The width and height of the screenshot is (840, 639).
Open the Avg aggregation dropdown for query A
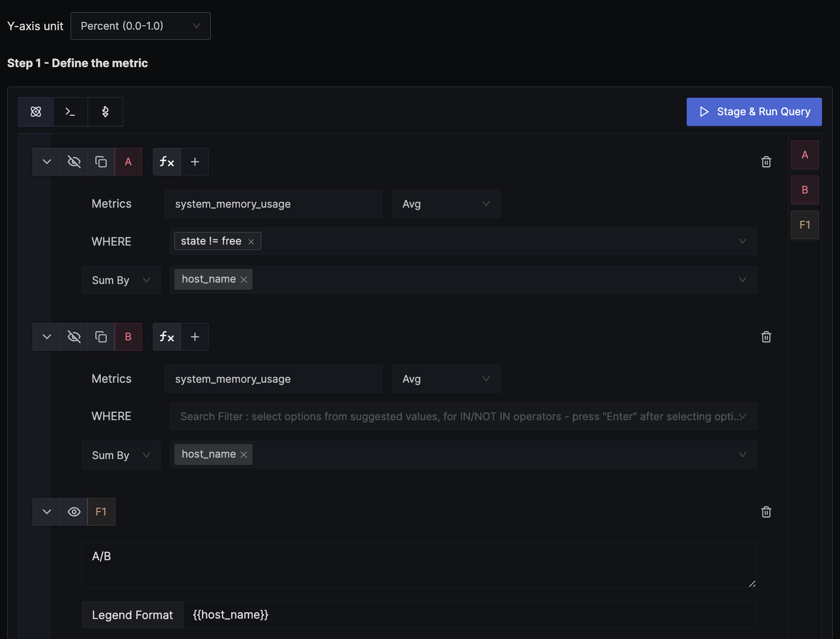pyautogui.click(x=446, y=204)
